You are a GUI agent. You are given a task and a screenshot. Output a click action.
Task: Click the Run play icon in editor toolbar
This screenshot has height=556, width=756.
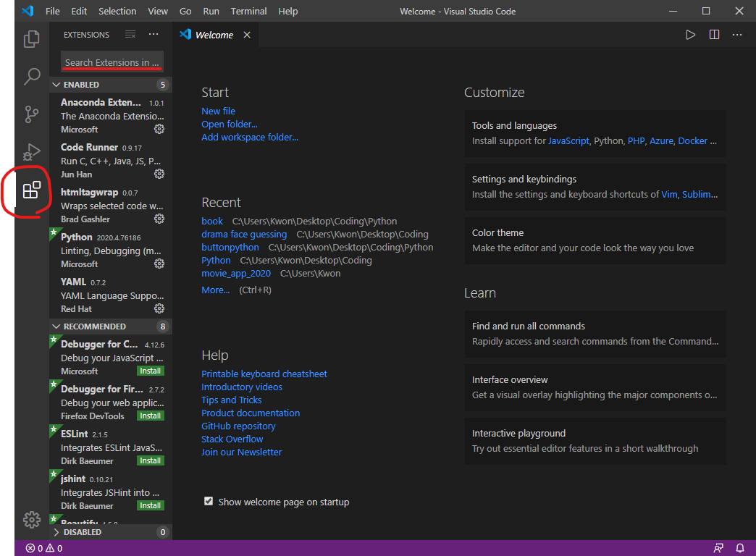[690, 35]
